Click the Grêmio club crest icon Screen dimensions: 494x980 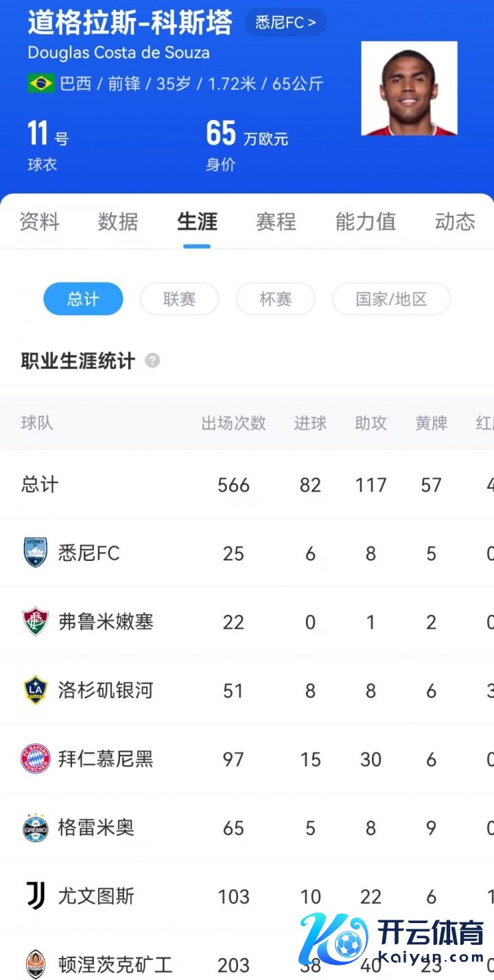pos(36,827)
